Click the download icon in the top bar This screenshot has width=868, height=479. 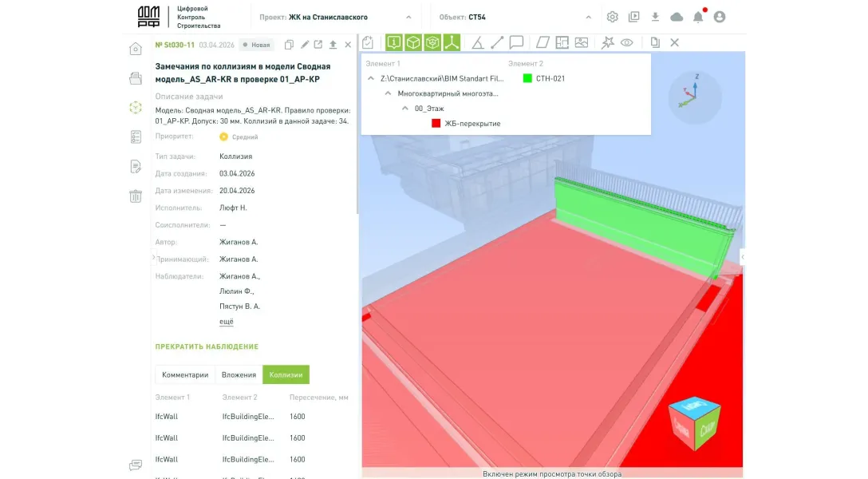pos(656,18)
